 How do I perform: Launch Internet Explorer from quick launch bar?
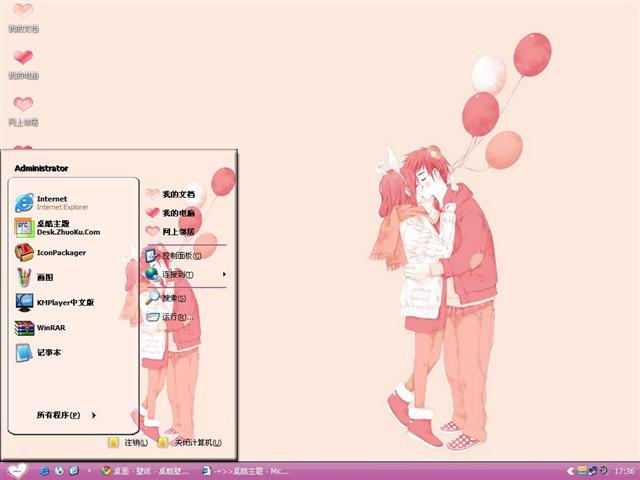tap(44, 471)
